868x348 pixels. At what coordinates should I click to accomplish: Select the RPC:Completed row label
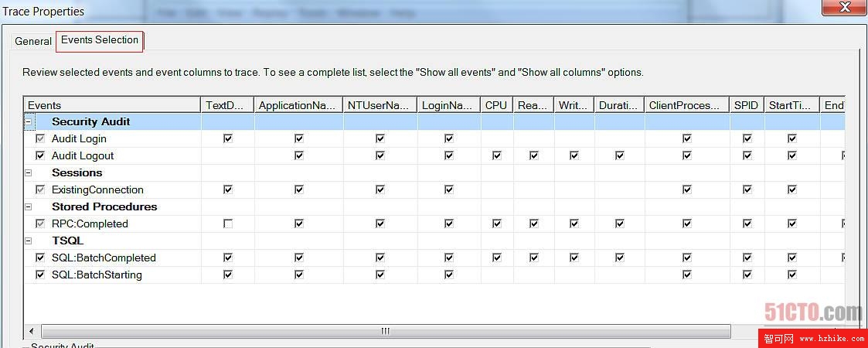click(x=90, y=223)
